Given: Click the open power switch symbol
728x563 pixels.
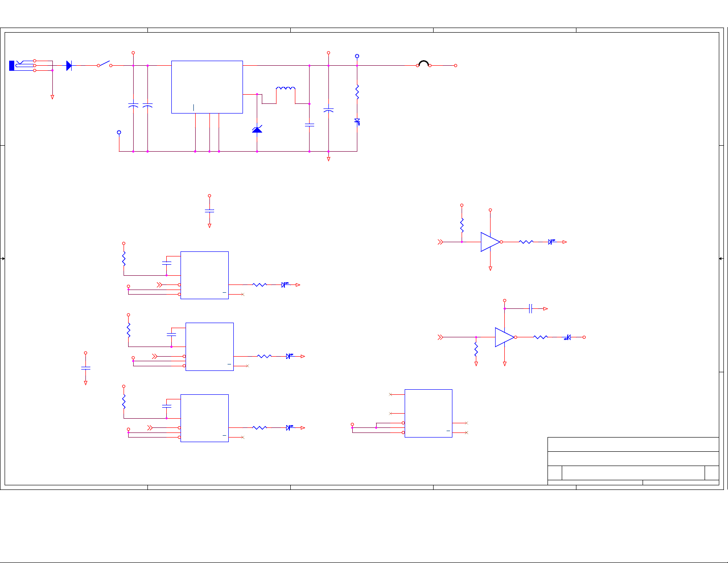Looking at the screenshot, I should click(x=104, y=64).
